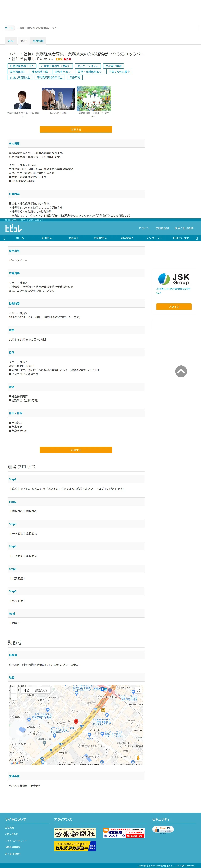Open 会社概要 footer link
This screenshot has width=201, height=868.
pyautogui.click(x=9, y=828)
